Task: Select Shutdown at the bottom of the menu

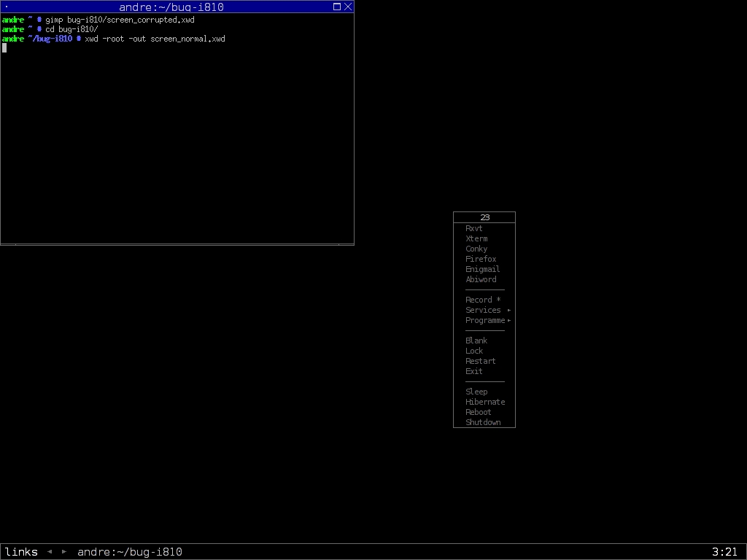Action: coord(483,422)
